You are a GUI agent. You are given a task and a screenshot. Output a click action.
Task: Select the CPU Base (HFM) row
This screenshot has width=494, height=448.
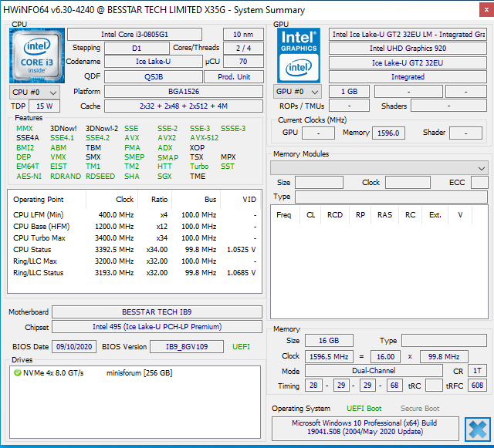tap(134, 227)
